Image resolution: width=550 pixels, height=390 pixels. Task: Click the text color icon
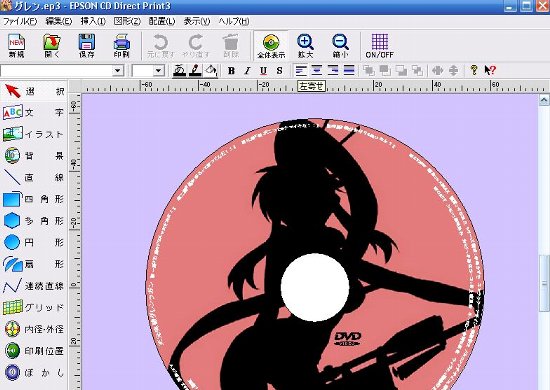pyautogui.click(x=179, y=70)
